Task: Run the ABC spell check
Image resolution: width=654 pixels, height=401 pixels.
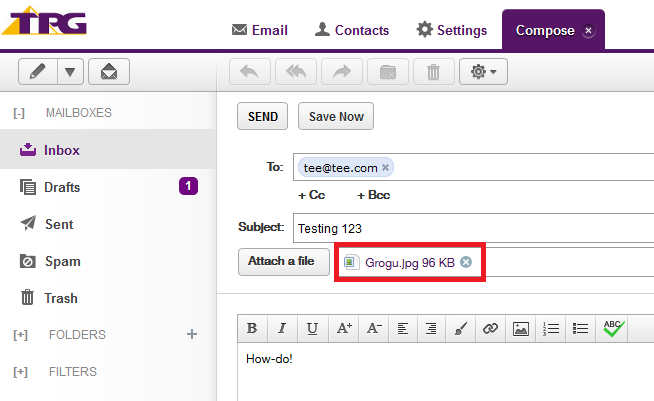Action: point(612,328)
